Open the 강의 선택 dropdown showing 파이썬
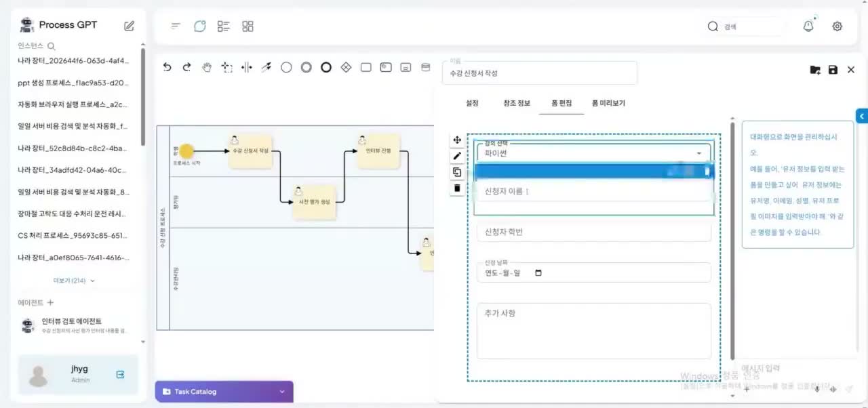868x408 pixels. 594,152
